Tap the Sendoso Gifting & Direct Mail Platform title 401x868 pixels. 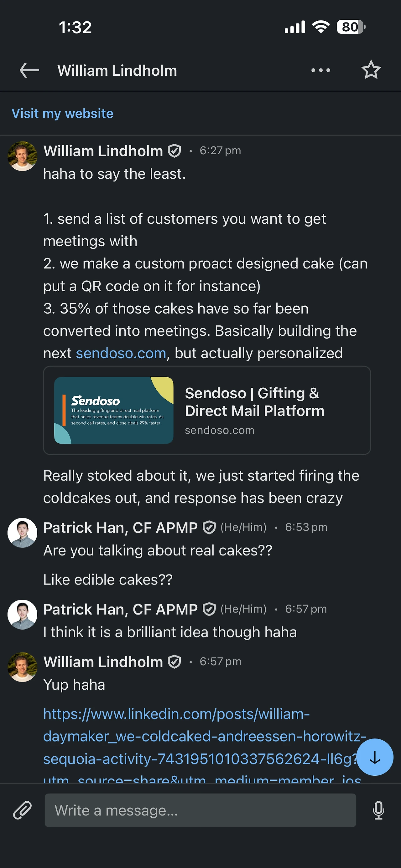coord(254,402)
